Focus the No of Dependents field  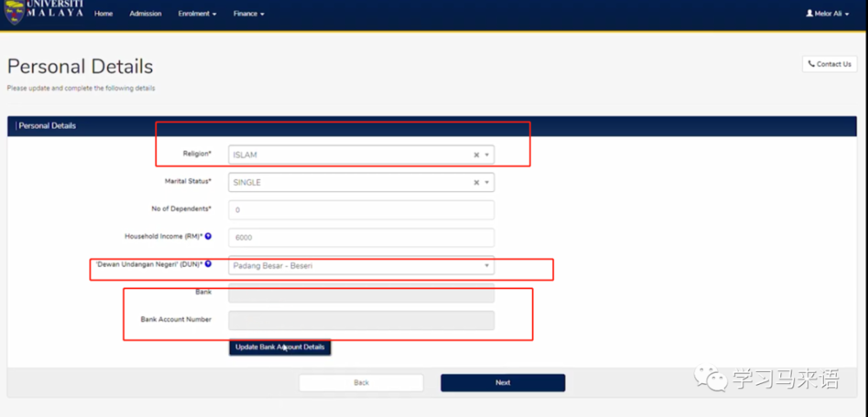point(361,210)
